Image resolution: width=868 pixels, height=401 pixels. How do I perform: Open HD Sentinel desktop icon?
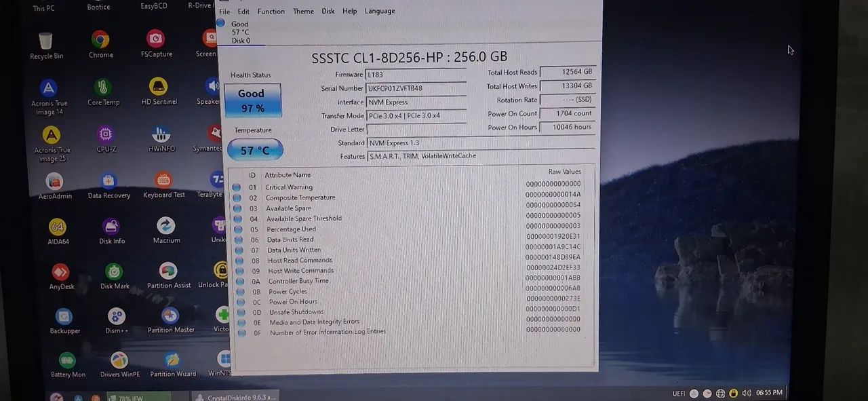click(x=159, y=92)
